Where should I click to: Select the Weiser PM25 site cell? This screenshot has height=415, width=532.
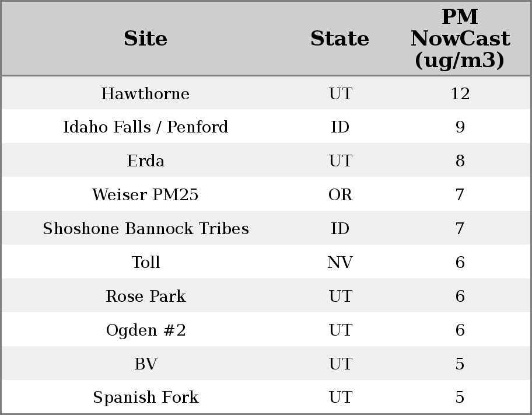click(145, 195)
